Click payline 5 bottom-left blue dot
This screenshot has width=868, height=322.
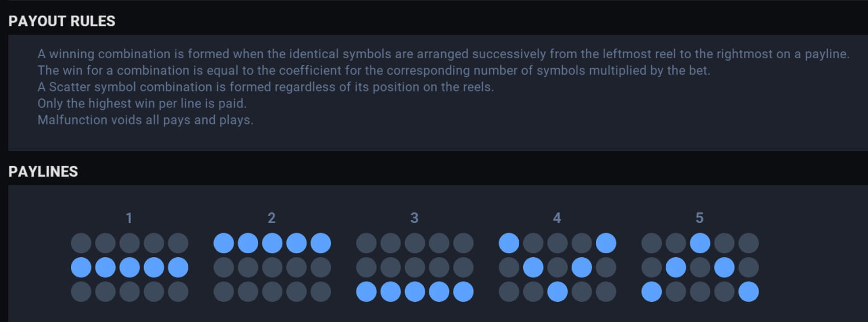coord(652,292)
